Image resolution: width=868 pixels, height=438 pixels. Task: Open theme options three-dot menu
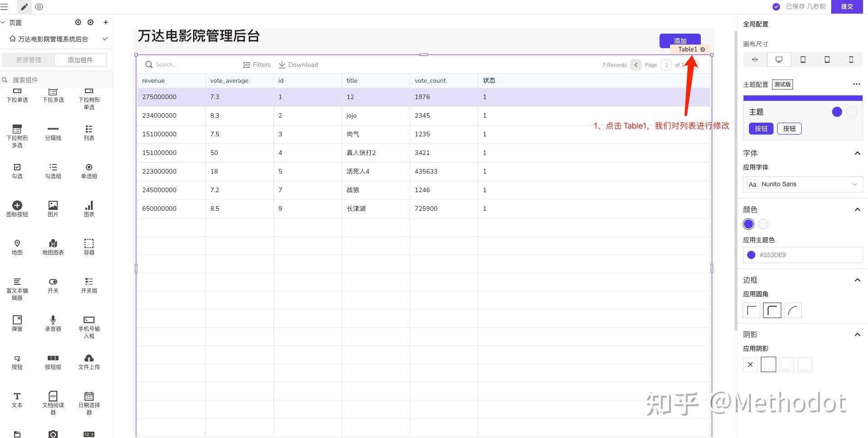856,84
